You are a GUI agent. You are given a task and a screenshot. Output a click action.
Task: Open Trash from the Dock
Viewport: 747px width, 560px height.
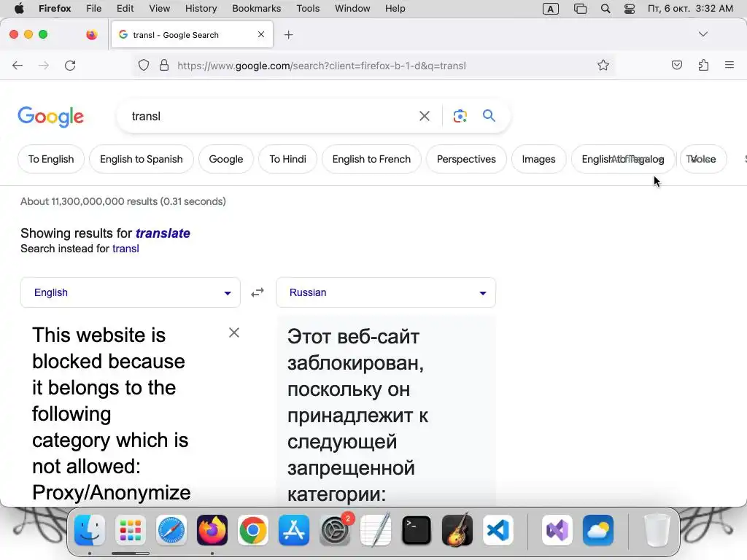tap(657, 530)
